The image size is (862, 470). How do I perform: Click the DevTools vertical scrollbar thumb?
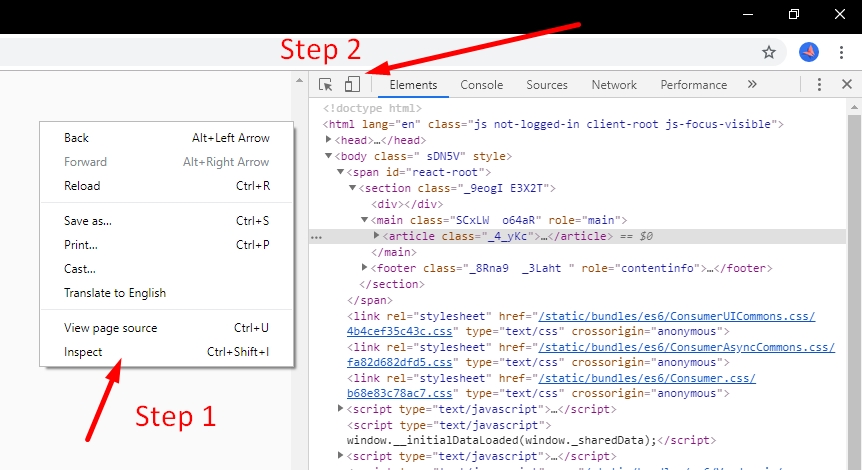click(854, 292)
